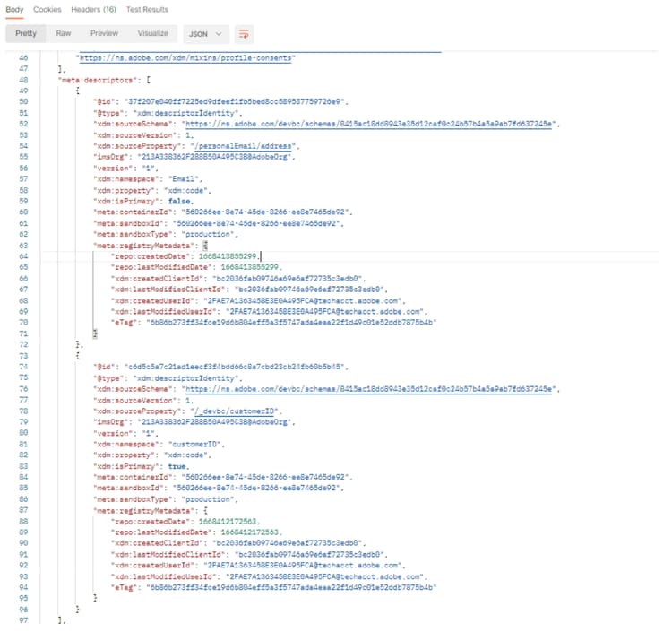Open the Headers (16) tab
The image size is (672, 632).
pos(93,10)
